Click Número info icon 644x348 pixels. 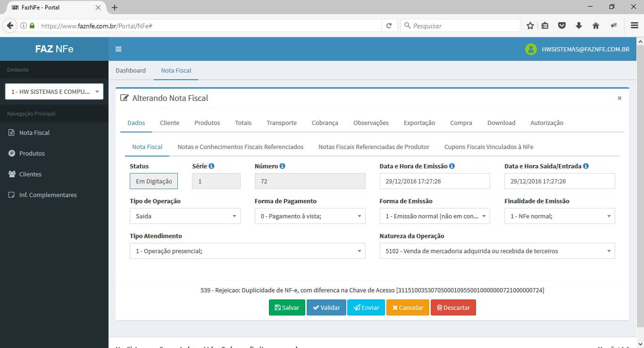tap(282, 166)
